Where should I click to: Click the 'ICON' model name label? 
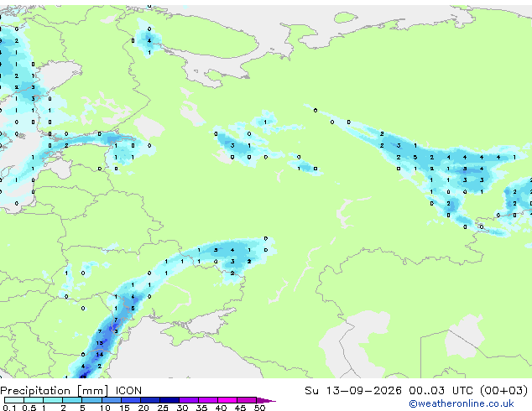click(x=128, y=391)
